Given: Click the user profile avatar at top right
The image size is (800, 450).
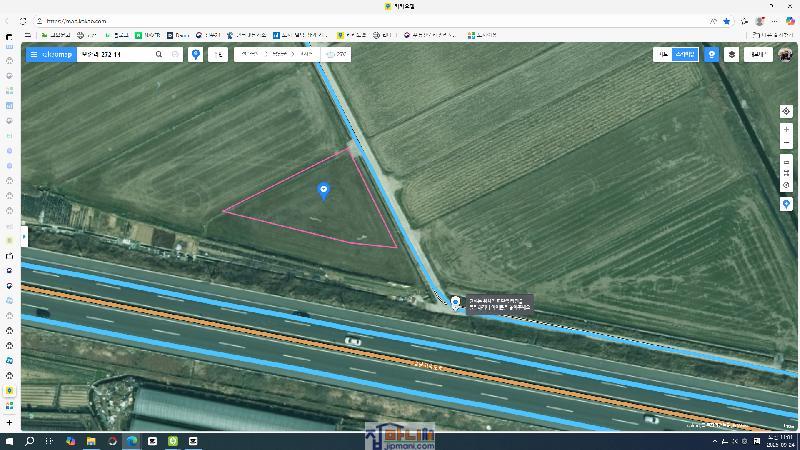Looking at the screenshot, I should [786, 55].
